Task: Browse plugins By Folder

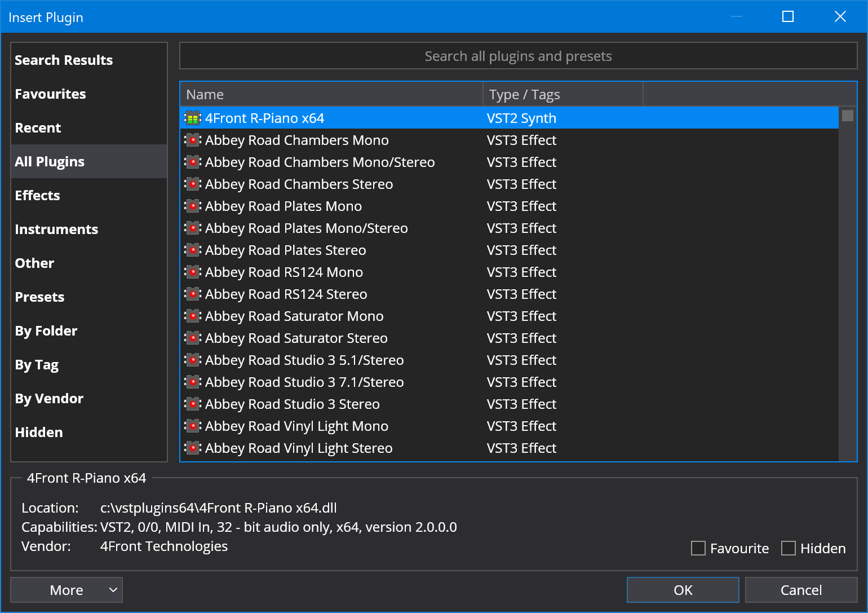Action: click(89, 330)
